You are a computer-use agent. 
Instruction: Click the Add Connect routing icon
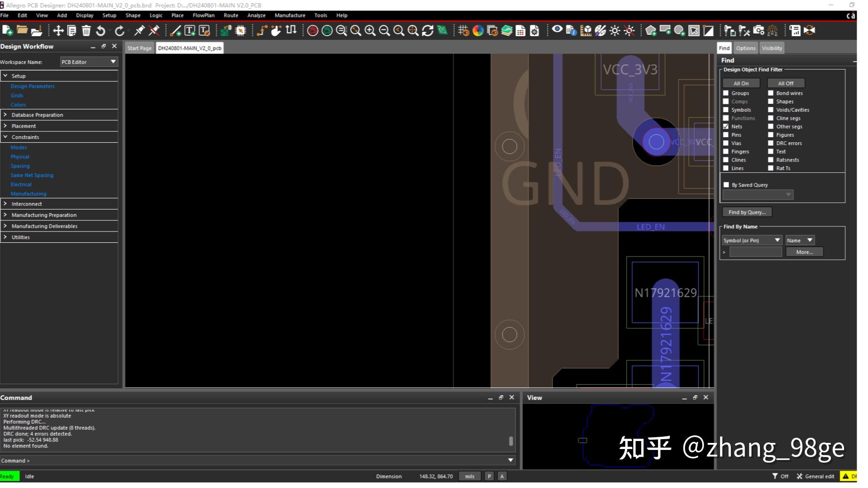click(262, 31)
